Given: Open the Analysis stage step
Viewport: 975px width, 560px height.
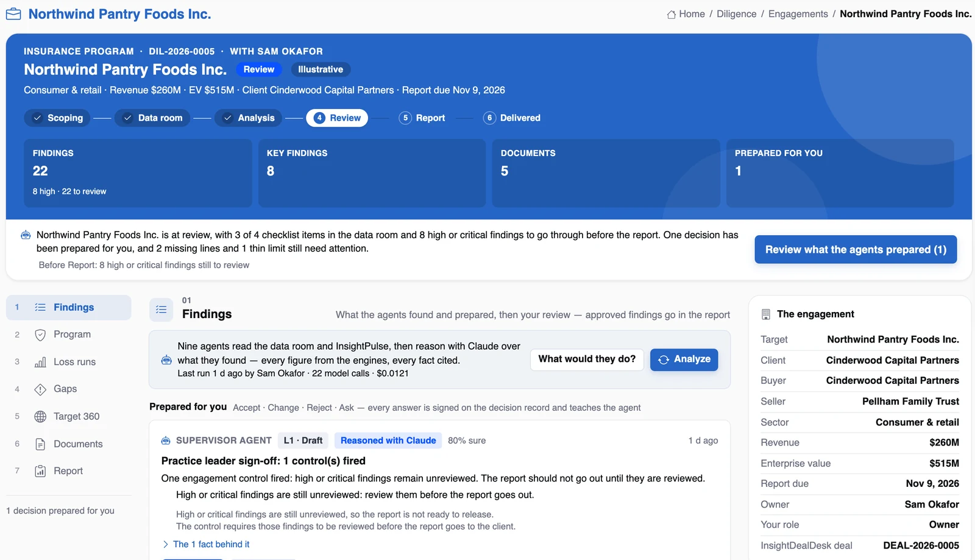Looking at the screenshot, I should (248, 118).
